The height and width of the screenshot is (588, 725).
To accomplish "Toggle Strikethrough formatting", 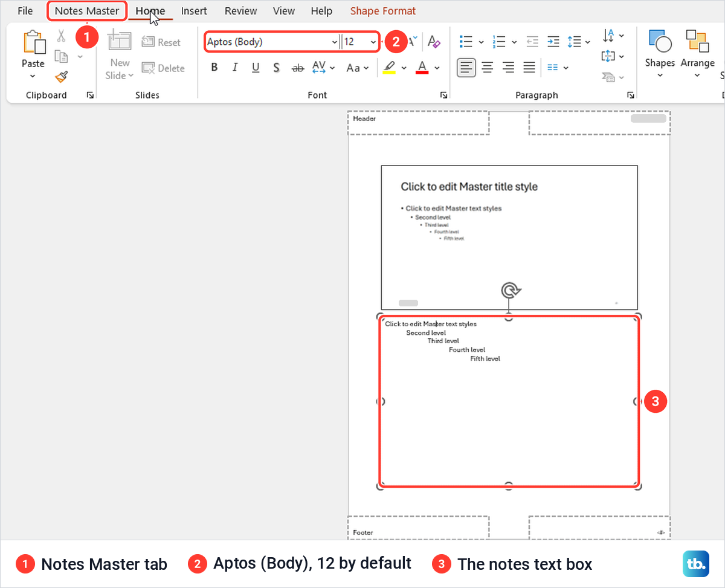I will pyautogui.click(x=297, y=68).
